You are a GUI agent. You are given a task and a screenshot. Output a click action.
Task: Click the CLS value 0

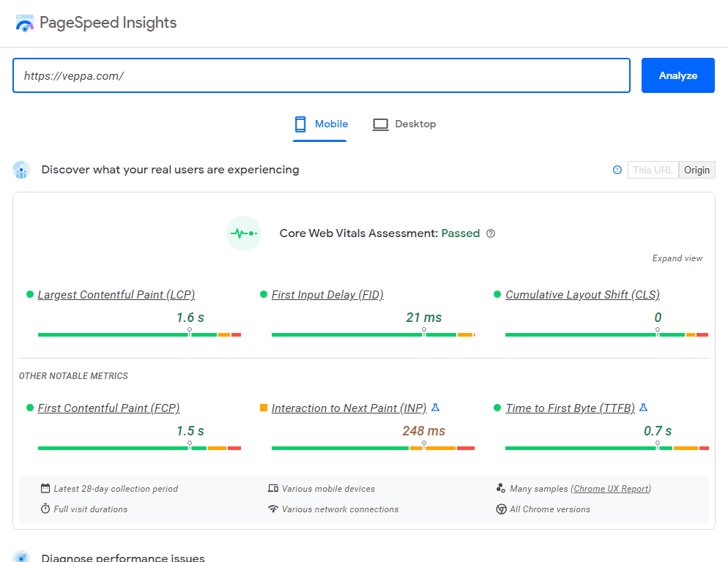coord(658,318)
